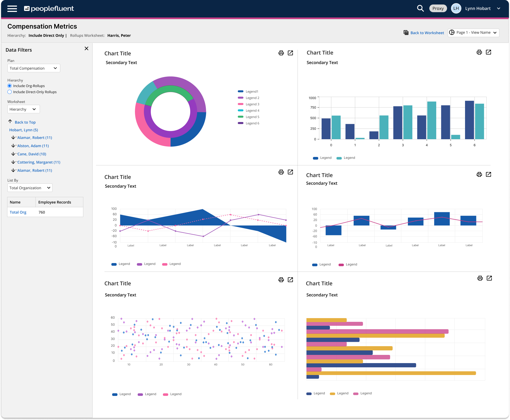
Task: Click the LH user avatar
Action: point(456,8)
